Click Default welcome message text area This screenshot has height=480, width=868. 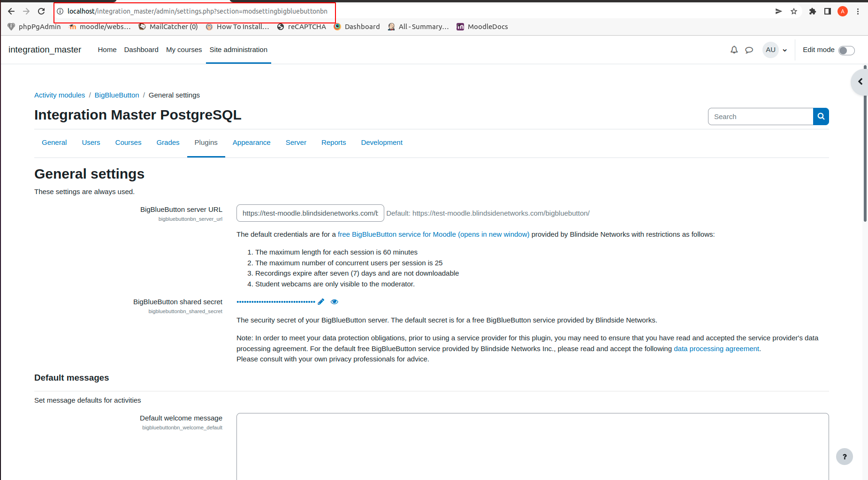[533, 446]
